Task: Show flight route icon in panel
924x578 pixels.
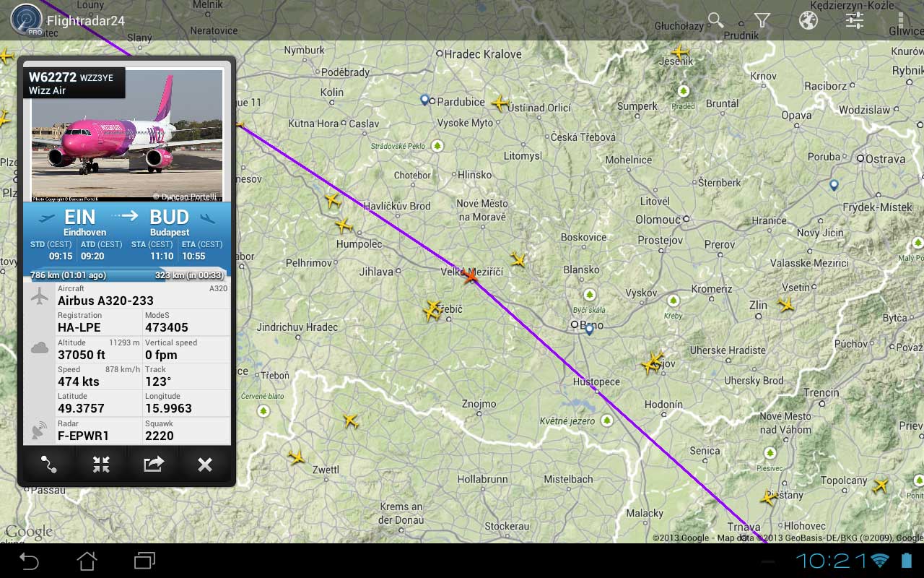Action: pos(48,465)
